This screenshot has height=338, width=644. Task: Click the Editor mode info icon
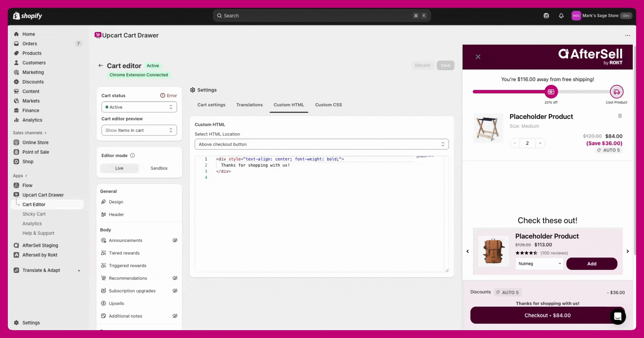(x=132, y=156)
